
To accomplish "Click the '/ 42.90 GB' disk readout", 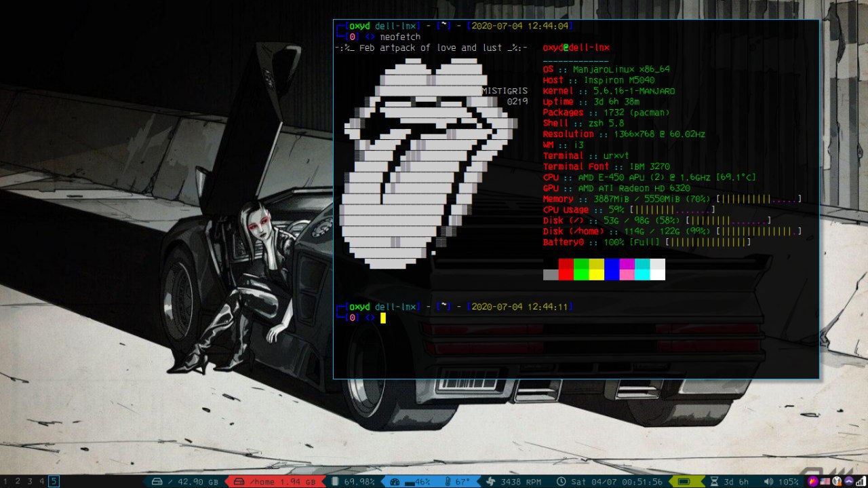I will tap(193, 481).
